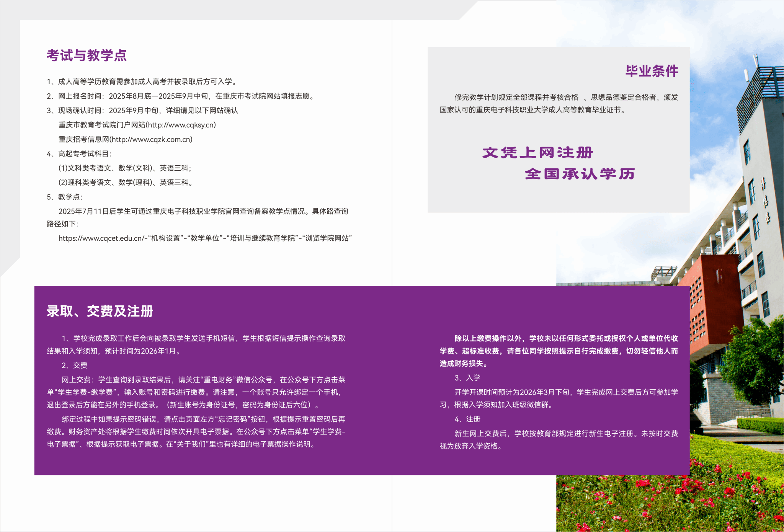The width and height of the screenshot is (784, 532).
Task: Click the 2、交费 subheading
Action: 74,366
